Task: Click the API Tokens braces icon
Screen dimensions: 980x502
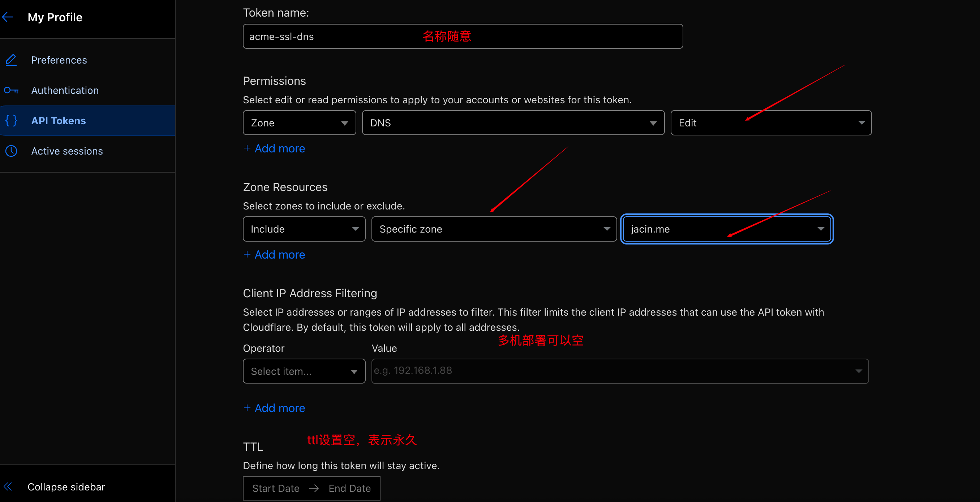Action: [11, 121]
